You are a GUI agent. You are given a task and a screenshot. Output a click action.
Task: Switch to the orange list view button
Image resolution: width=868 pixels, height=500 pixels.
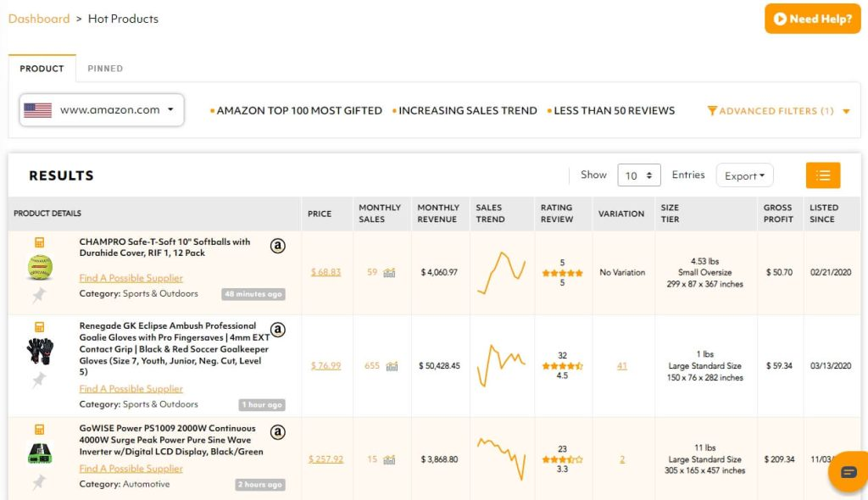(822, 175)
